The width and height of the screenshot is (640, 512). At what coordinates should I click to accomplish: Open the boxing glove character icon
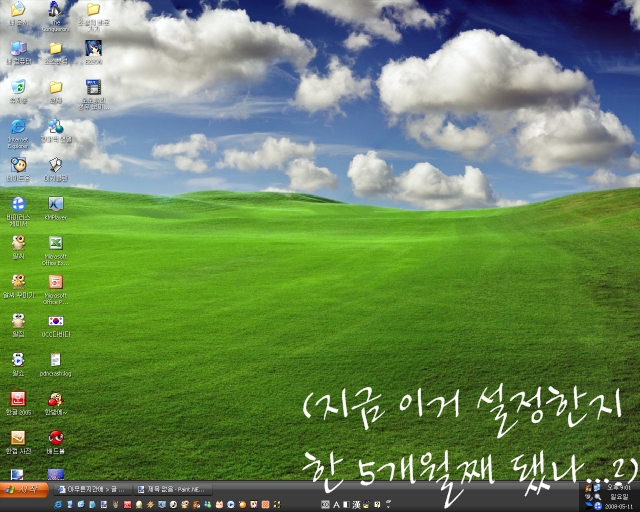coord(56,398)
